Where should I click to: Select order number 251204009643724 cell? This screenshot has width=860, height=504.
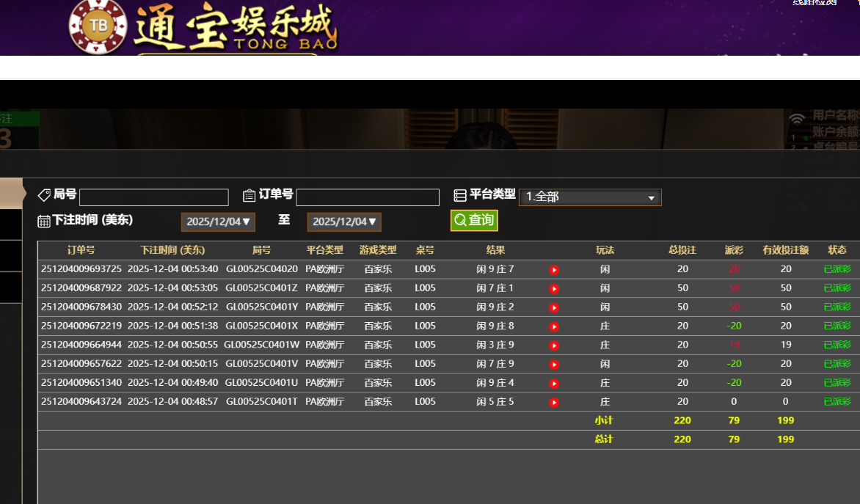coord(81,402)
